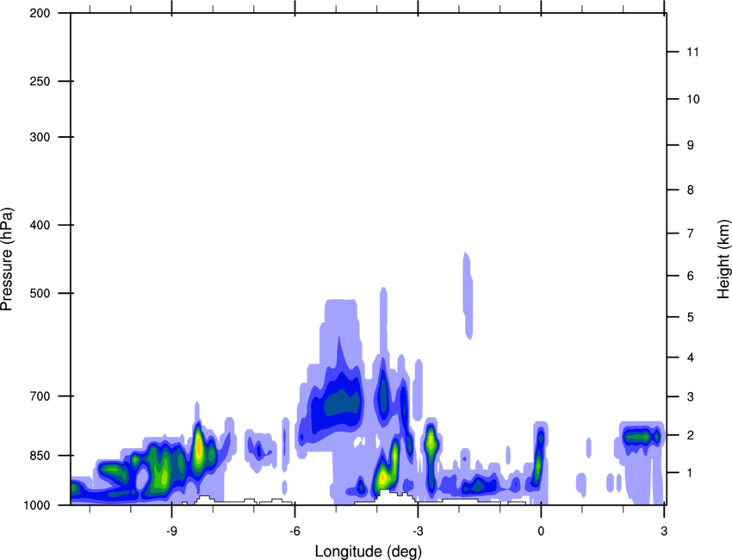Select the 500 pressure tick label

click(x=40, y=293)
